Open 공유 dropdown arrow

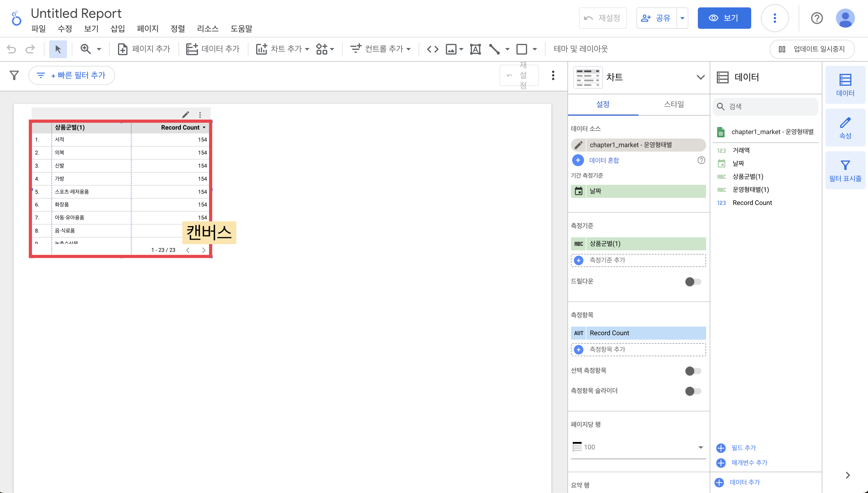pos(682,18)
